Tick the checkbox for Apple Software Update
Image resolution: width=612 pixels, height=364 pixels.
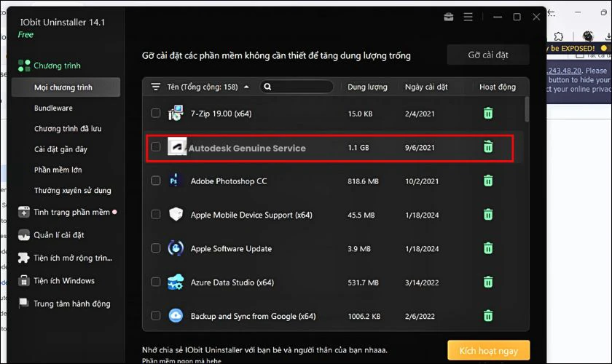pos(155,248)
